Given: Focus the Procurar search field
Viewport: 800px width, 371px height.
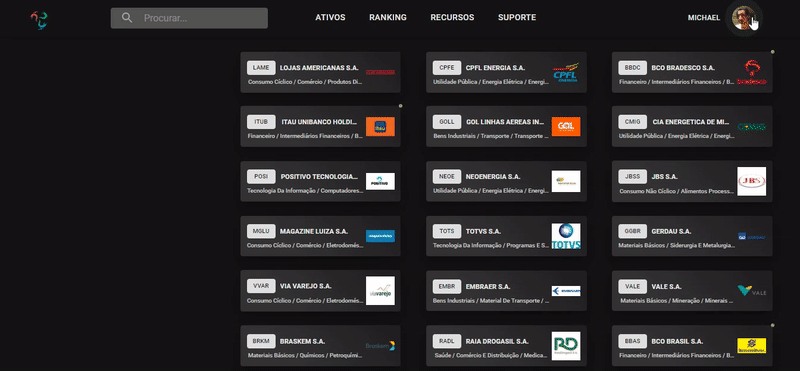Looking at the screenshot, I should tap(189, 18).
